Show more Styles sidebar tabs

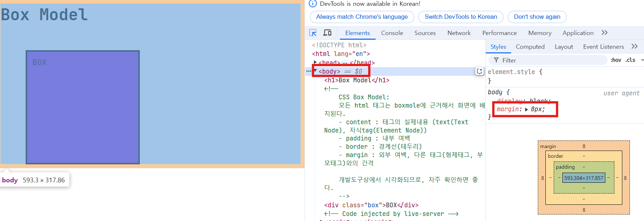pyautogui.click(x=635, y=47)
